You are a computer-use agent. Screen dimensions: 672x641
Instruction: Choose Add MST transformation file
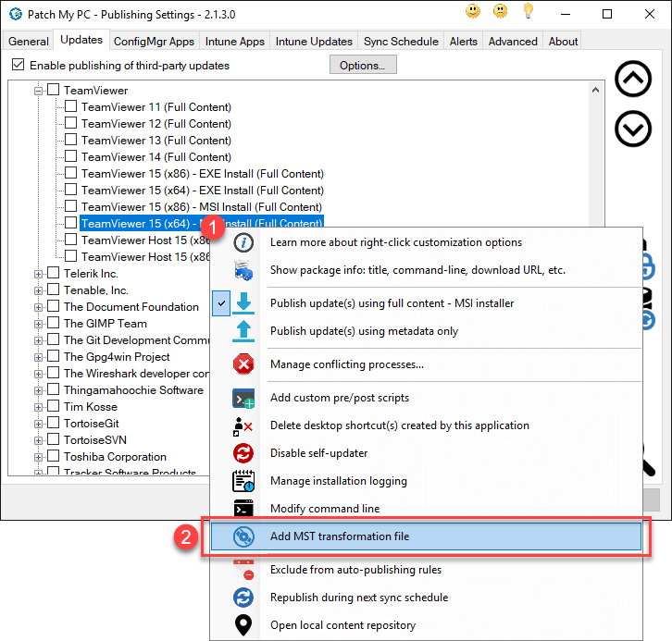click(x=426, y=536)
